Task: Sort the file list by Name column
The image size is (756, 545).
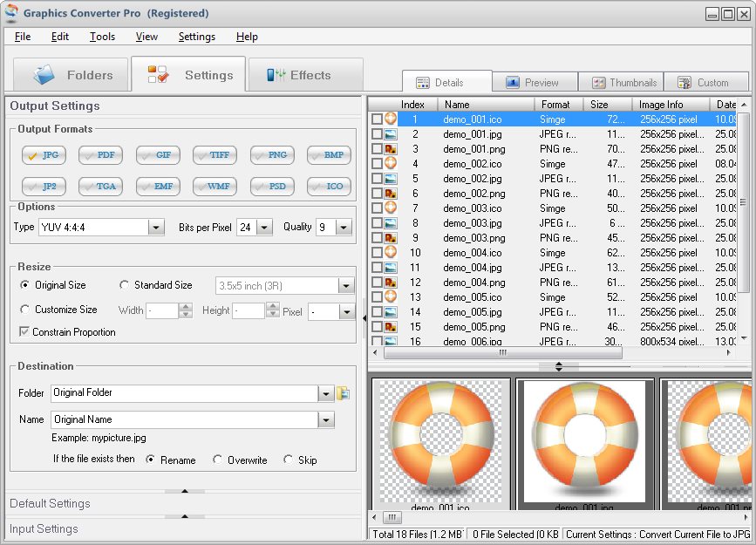Action: (486, 104)
